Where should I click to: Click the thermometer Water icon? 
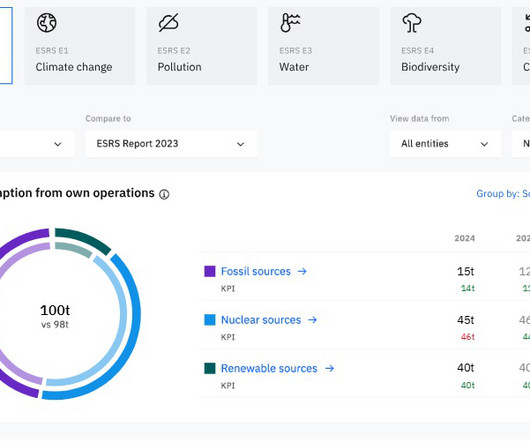coord(290,23)
